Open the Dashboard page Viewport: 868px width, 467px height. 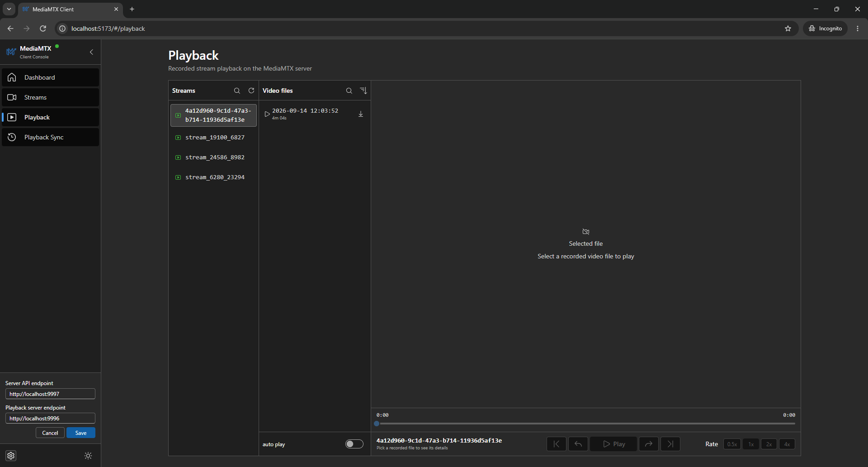50,77
